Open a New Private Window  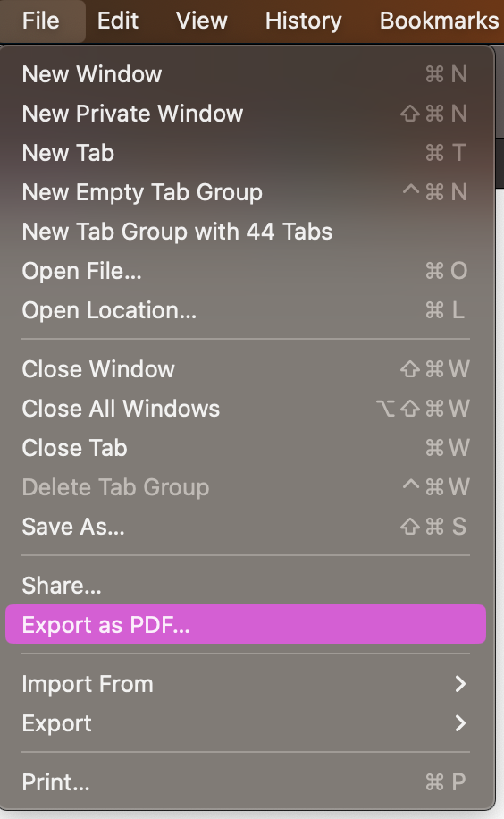point(246,114)
